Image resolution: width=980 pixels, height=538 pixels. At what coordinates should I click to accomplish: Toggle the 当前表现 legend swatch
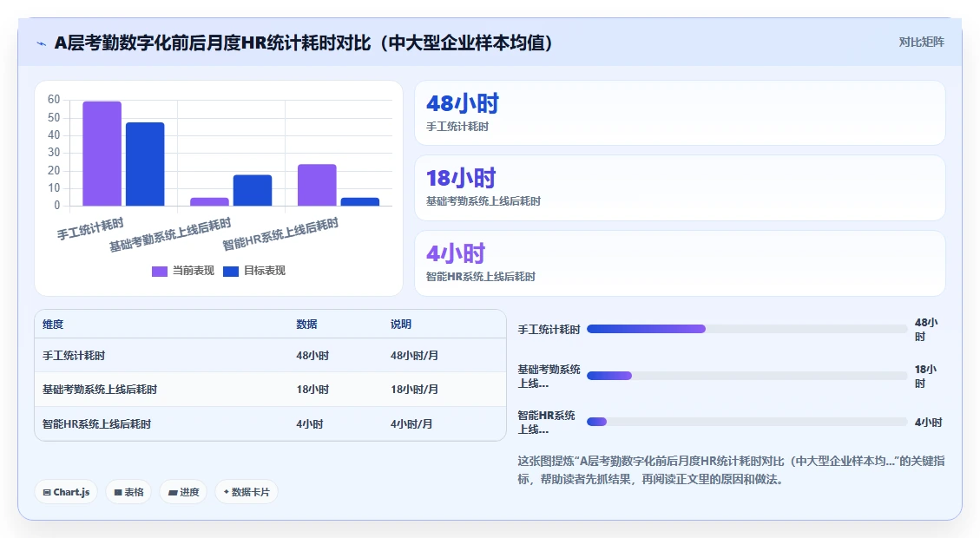160,272
